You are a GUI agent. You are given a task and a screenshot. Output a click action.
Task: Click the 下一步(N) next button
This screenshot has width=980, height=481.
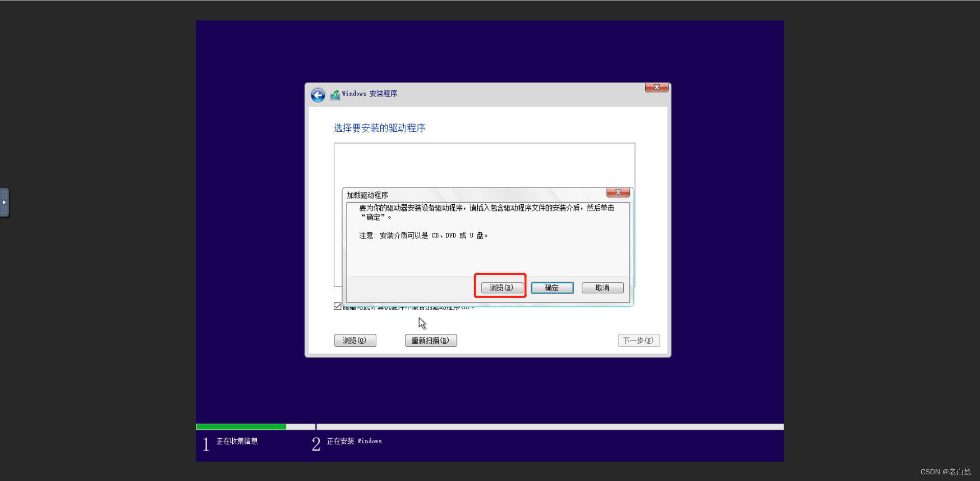[x=639, y=341]
